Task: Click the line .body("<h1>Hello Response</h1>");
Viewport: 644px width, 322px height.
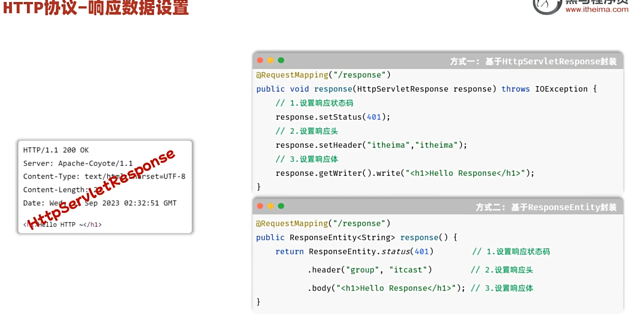Action: pyautogui.click(x=386, y=288)
